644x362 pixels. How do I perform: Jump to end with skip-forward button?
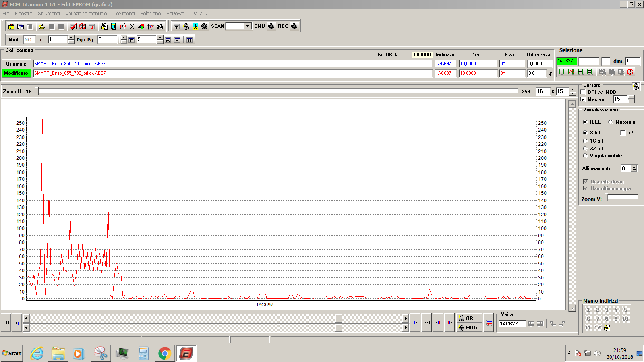427,323
